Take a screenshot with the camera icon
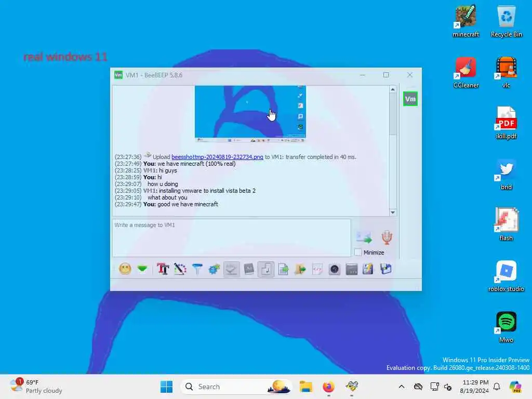 [x=335, y=270]
